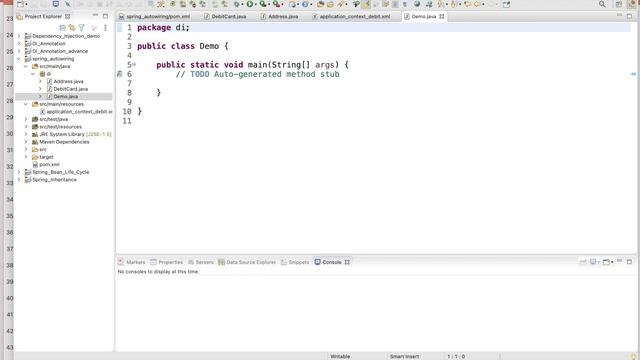Open dropdown arrow next to New icon
640x360 pixels.
[x=27, y=4]
